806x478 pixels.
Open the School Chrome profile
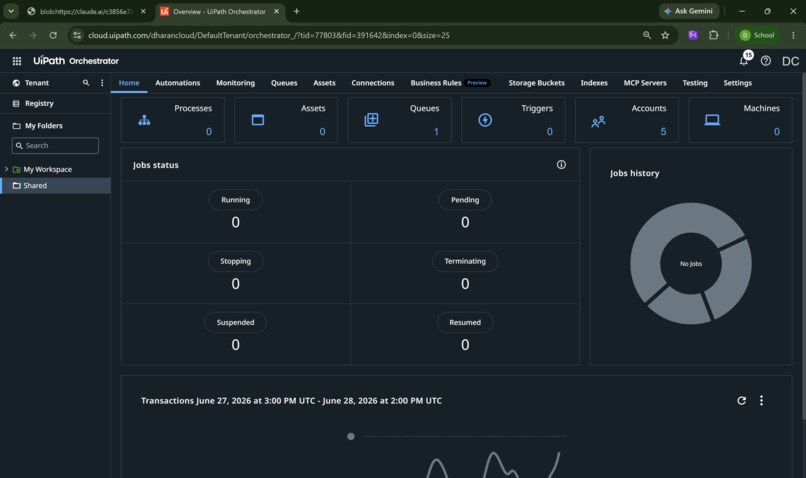tap(757, 35)
